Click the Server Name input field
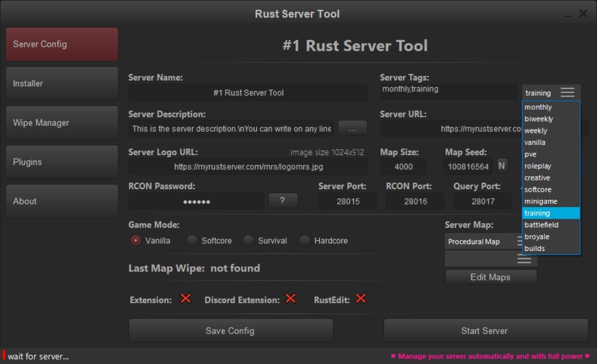597x364 pixels. (x=248, y=92)
